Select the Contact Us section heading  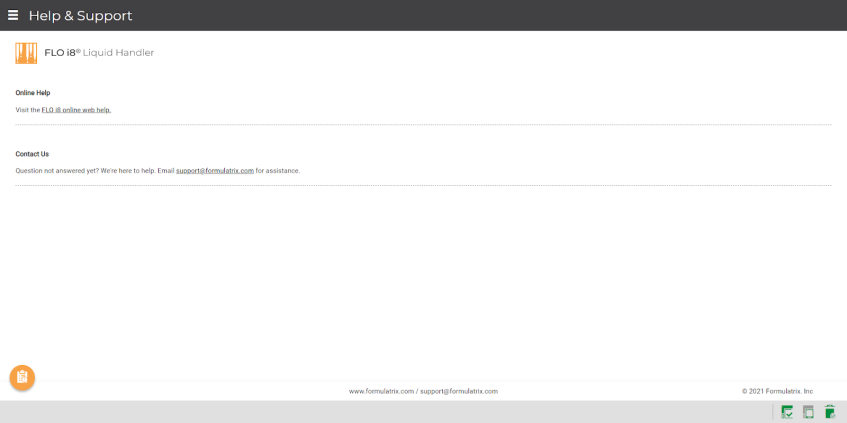click(32, 154)
